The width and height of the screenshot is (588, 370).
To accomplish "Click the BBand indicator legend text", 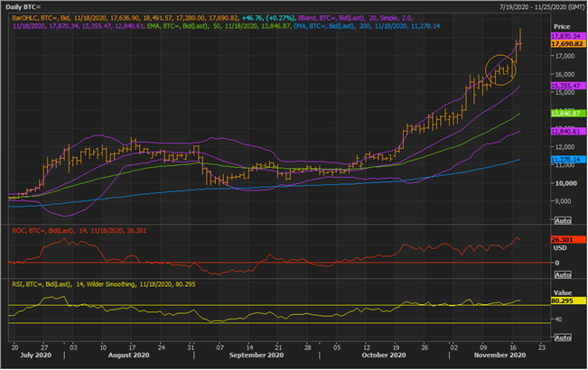I will [355, 18].
